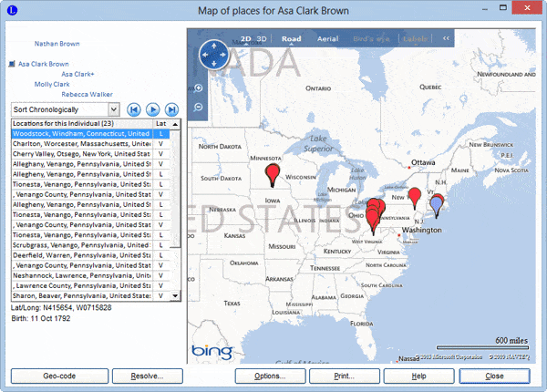The height and width of the screenshot is (392, 547).
Task: Open the Molly Clark link
Action: 52,84
